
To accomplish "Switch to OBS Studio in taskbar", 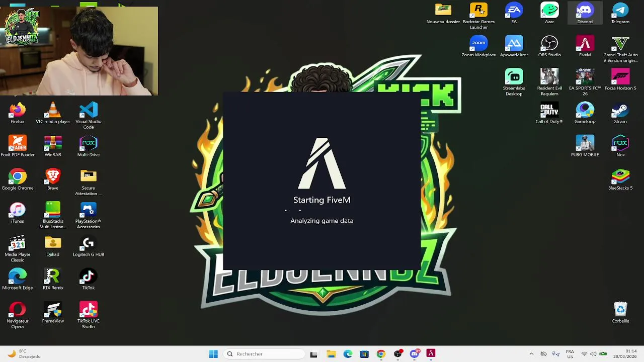I will [397, 354].
